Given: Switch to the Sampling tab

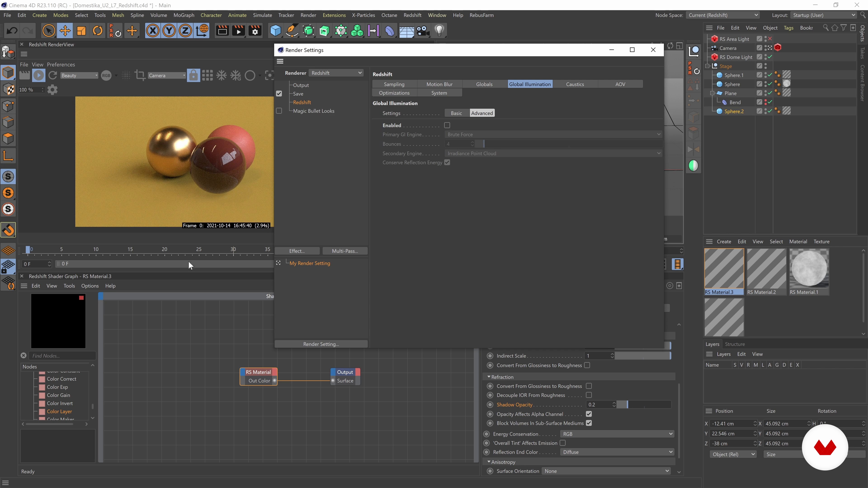Looking at the screenshot, I should pyautogui.click(x=394, y=84).
